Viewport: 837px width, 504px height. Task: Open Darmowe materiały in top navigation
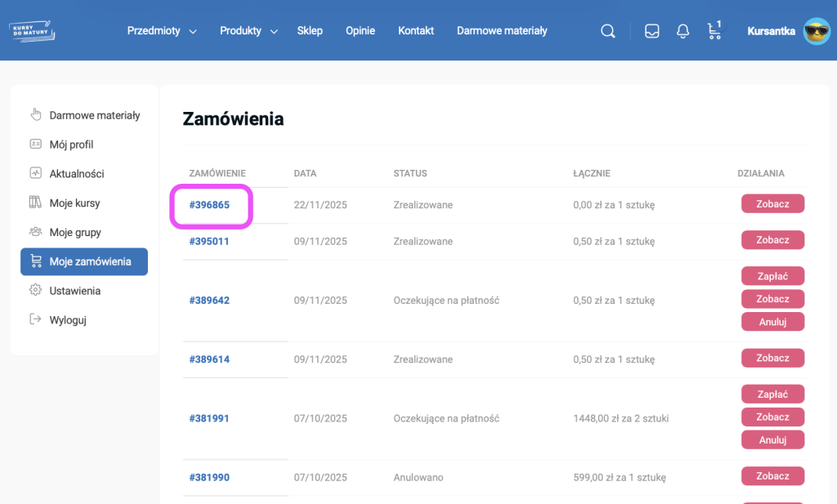tap(502, 31)
